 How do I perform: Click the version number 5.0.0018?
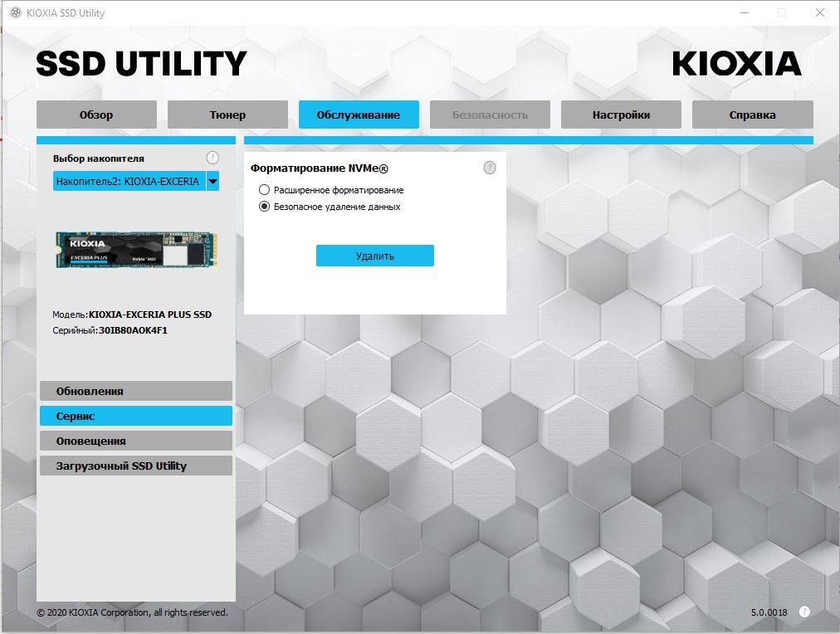pos(769,612)
